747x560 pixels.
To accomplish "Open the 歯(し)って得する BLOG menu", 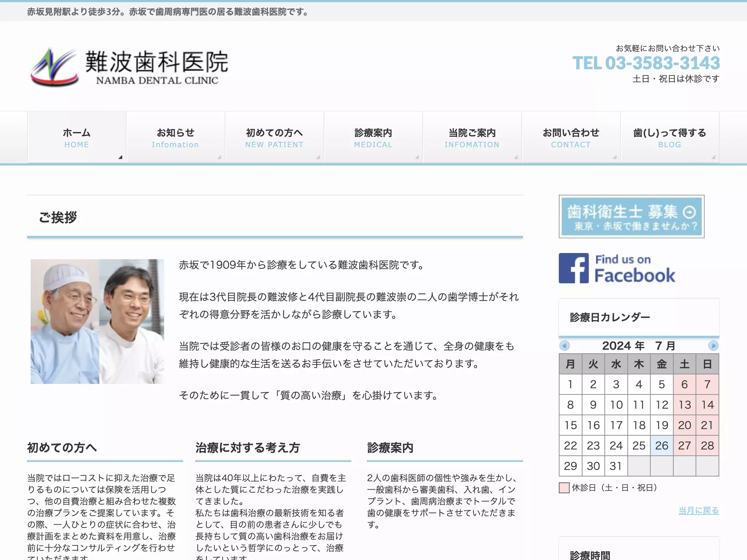I will (670, 137).
